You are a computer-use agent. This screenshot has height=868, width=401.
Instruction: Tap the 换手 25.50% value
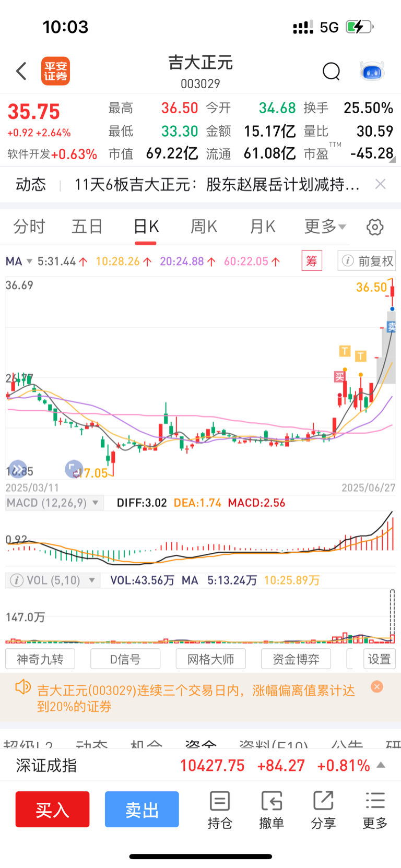pos(368,108)
